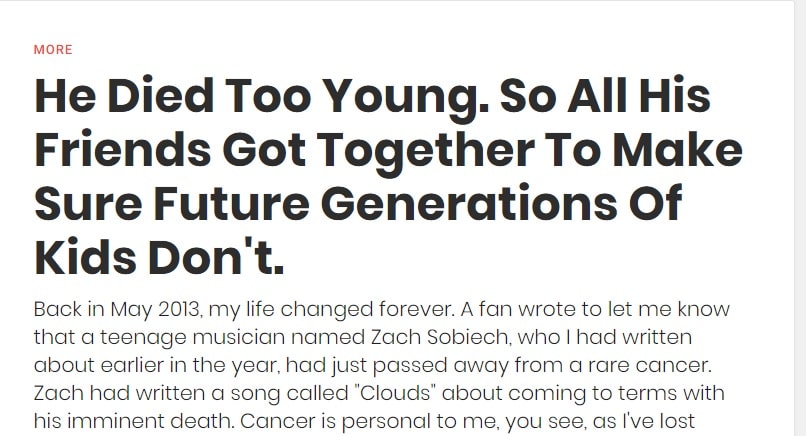Click the words "A fan wrote"

click(518, 310)
